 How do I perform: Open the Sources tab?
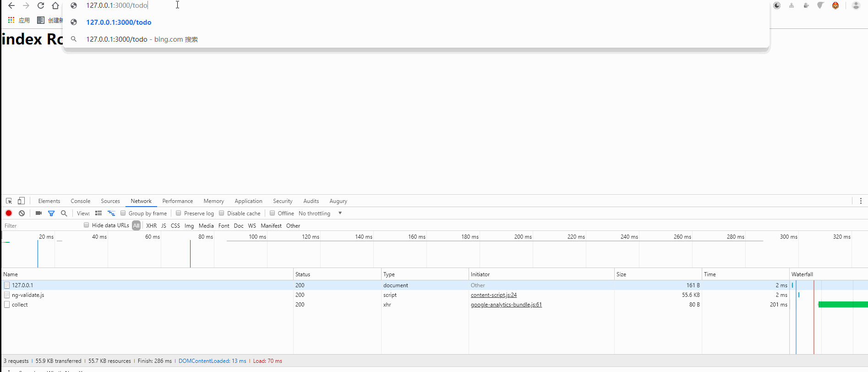pos(110,201)
